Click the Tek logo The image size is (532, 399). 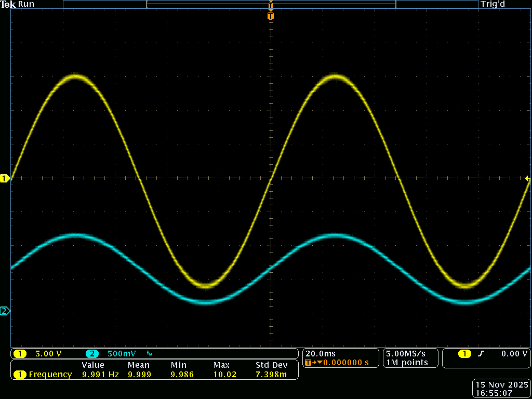[8, 4]
